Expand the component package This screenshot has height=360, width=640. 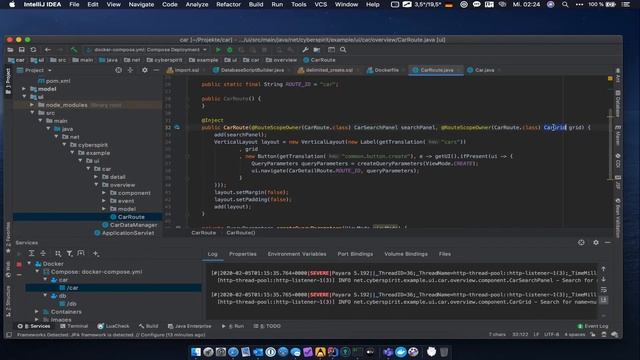[104, 193]
